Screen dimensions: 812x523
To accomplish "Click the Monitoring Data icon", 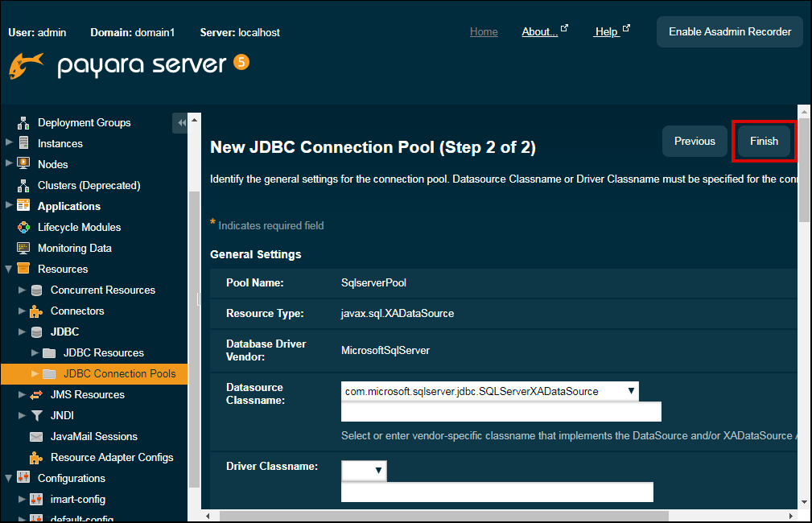I will coord(23,248).
